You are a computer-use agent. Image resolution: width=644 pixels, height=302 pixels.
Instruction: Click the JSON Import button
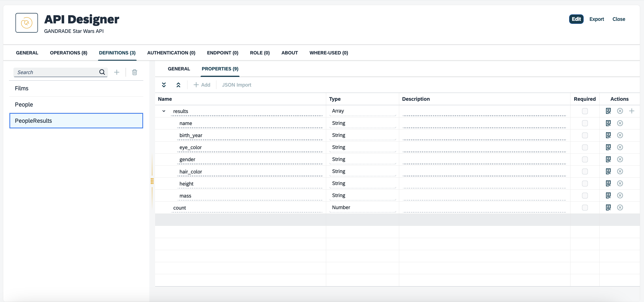(x=236, y=85)
